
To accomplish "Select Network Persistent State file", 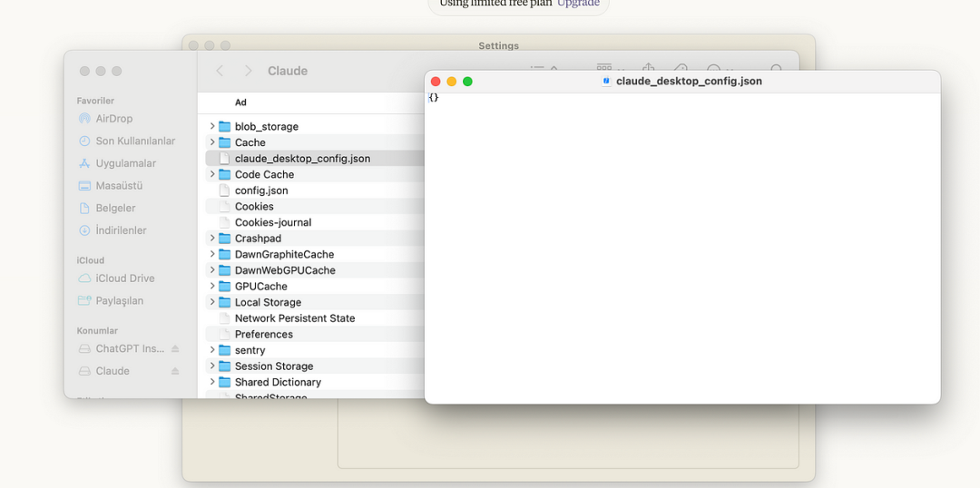I will 315,318.
